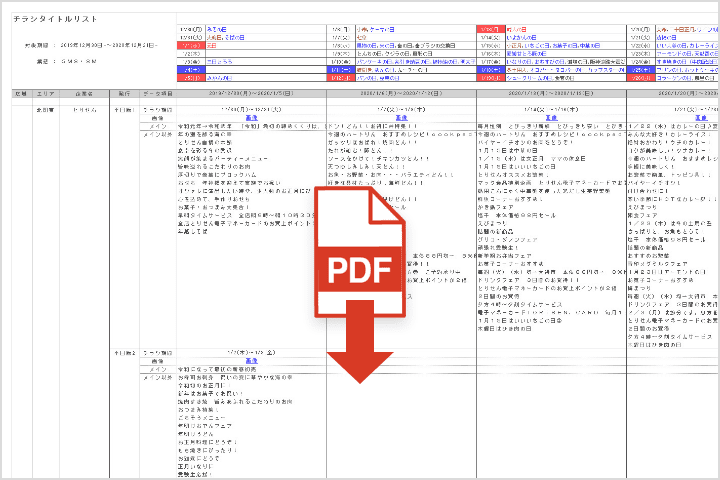Open 画像 link under the 2019/12/30 week column
Screen dimensions: 720x480
pos(252,118)
